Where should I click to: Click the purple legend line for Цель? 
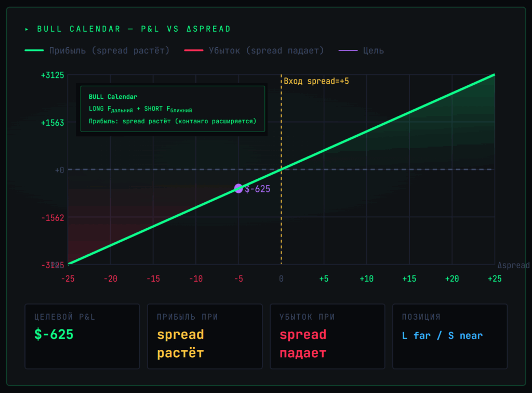(x=348, y=50)
